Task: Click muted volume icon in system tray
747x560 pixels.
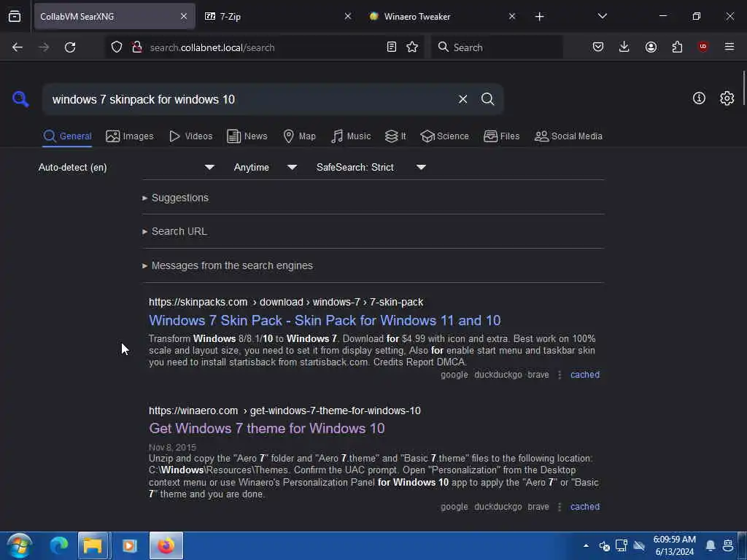Action: tap(605, 545)
